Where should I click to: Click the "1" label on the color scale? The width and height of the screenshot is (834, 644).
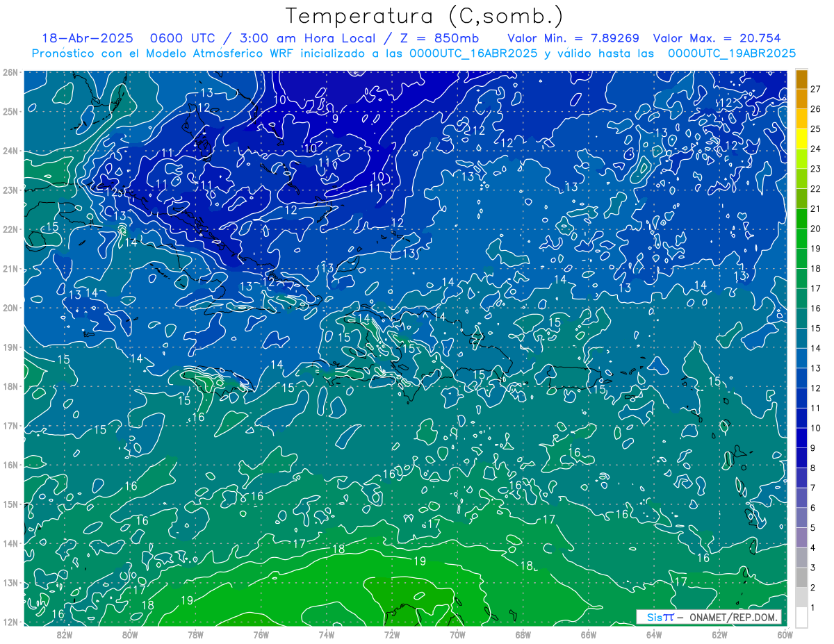(x=813, y=608)
